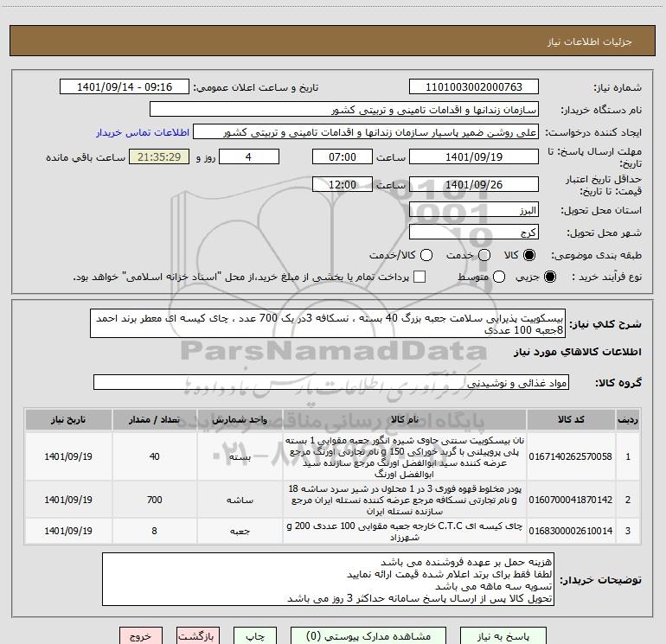Click the response deadline date 1401/09/19 field
Viewport: 666px width, 644px height.
[x=474, y=156]
